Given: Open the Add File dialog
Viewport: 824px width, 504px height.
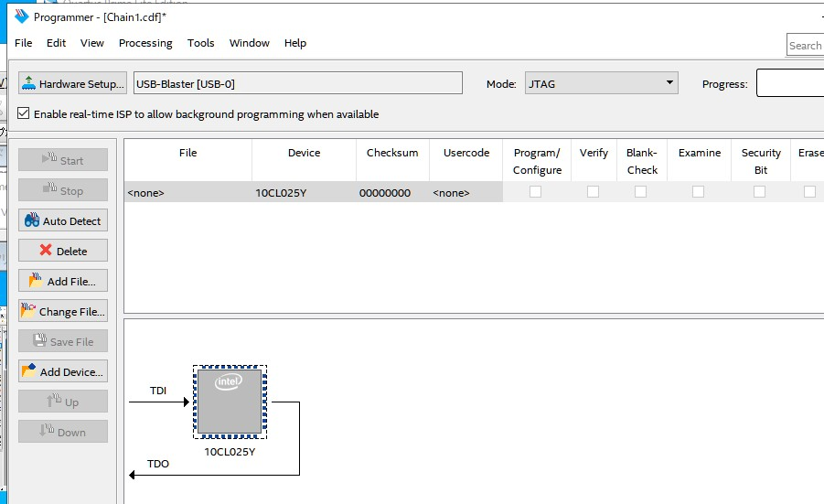Looking at the screenshot, I should 63,281.
